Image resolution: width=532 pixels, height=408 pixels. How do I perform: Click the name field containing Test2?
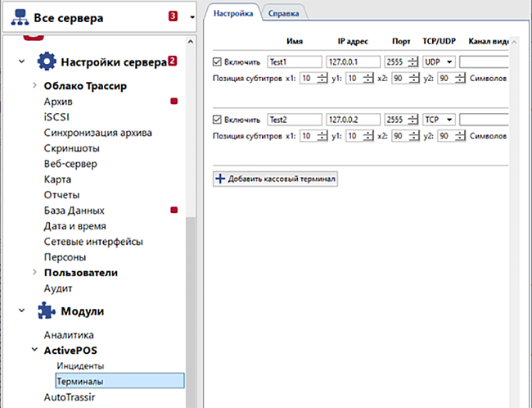295,120
